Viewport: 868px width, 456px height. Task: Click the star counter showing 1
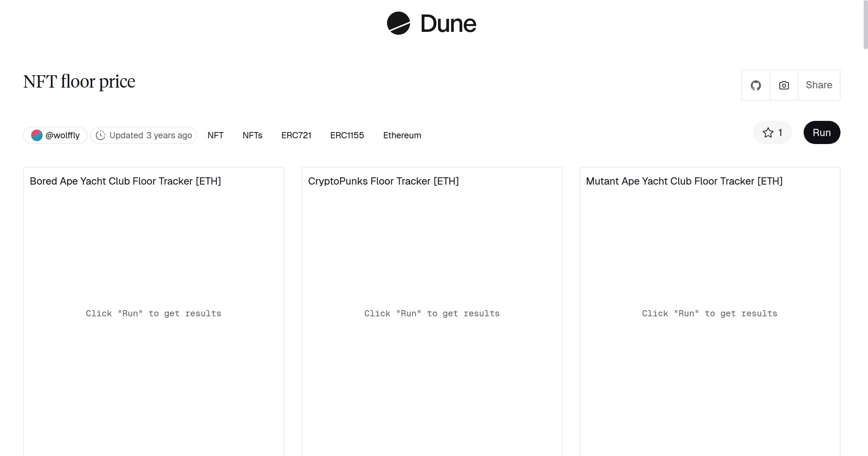780,132
